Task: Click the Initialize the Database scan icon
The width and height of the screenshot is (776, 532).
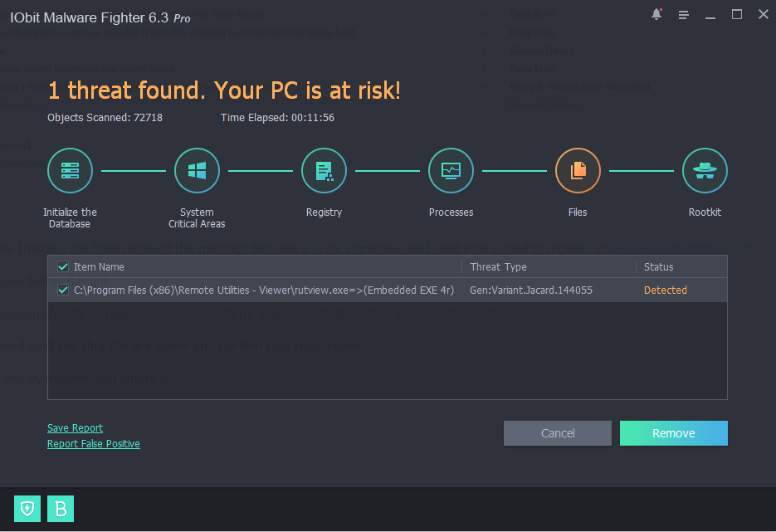Action: click(x=70, y=171)
